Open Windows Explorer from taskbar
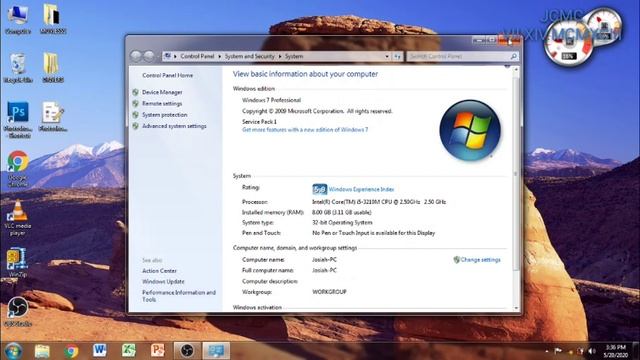 pos(42,351)
